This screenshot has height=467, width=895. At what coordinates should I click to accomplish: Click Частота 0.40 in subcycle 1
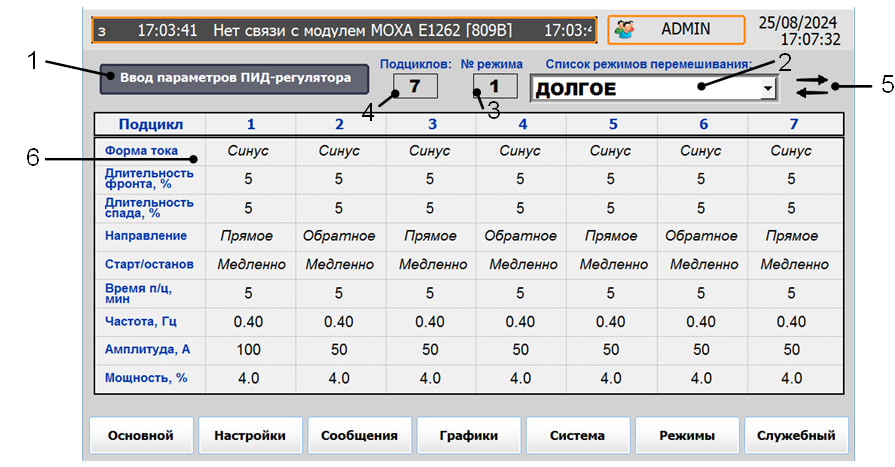pyautogui.click(x=248, y=322)
